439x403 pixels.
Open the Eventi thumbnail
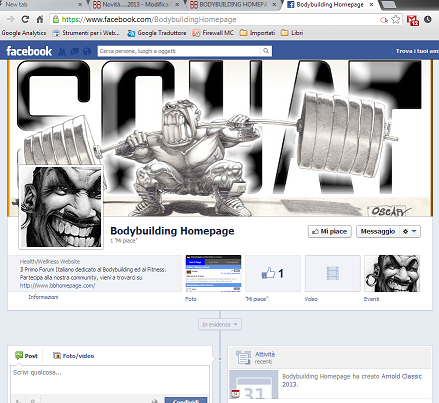tap(392, 273)
